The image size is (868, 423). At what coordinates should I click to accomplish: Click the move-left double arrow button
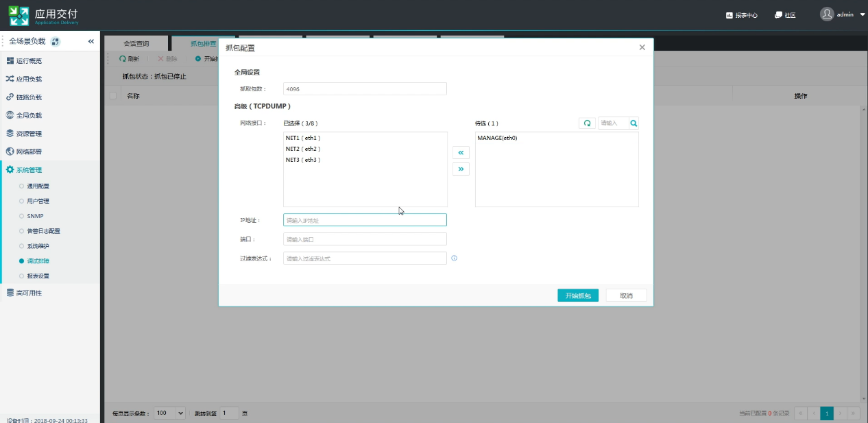coord(461,153)
